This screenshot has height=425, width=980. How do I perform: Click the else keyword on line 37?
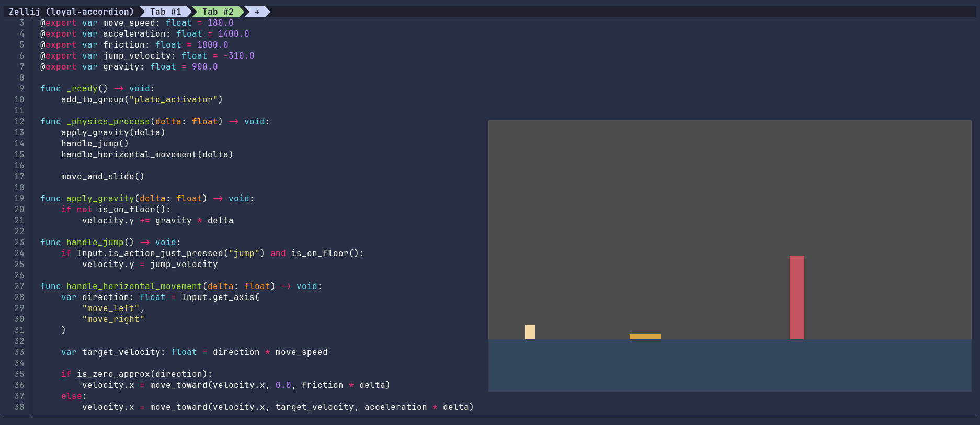click(72, 396)
